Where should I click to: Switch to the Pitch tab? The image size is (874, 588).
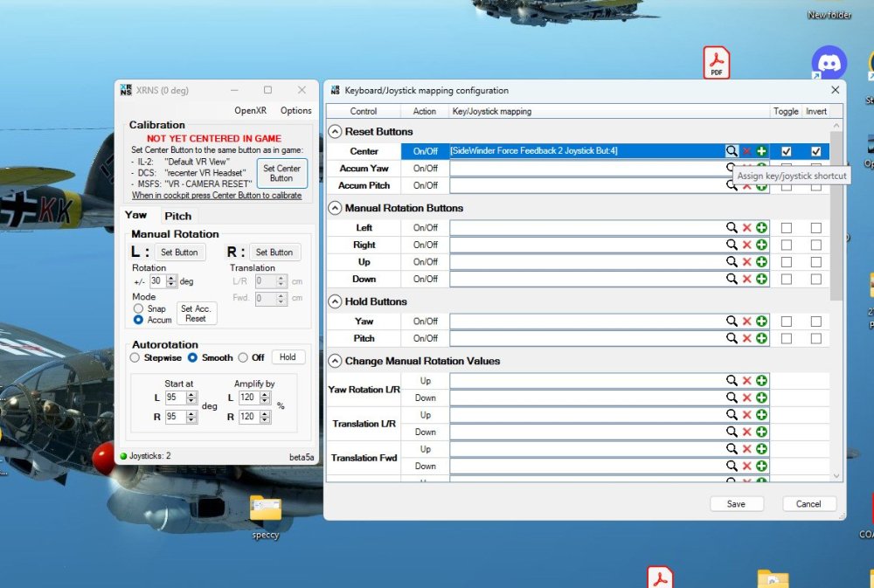click(x=177, y=216)
